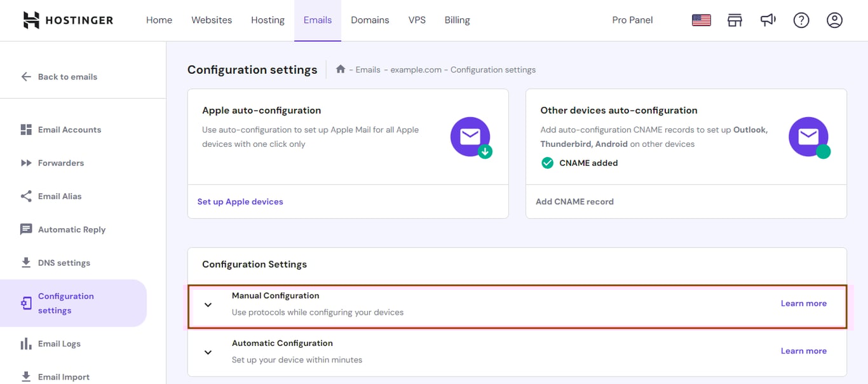Open Forwarders from the sidebar icon
The height and width of the screenshot is (384, 868).
[25, 163]
